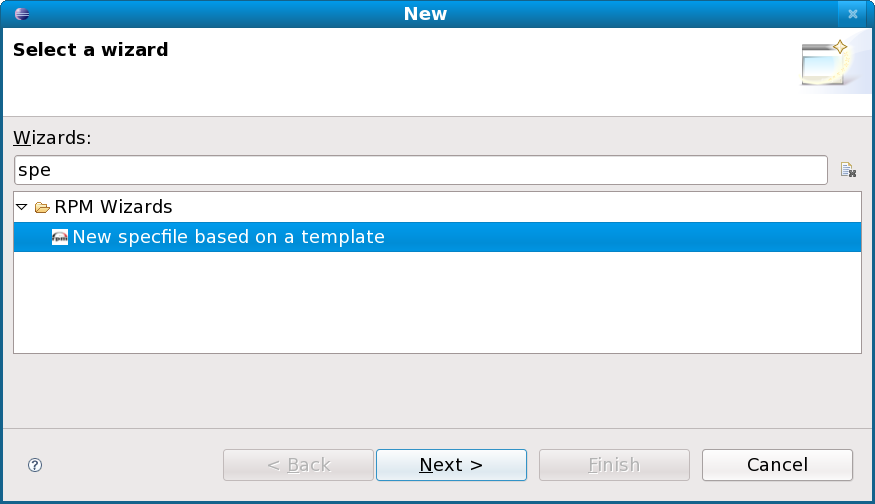Click the Eclipse logo in title bar
The image size is (875, 504).
22,14
